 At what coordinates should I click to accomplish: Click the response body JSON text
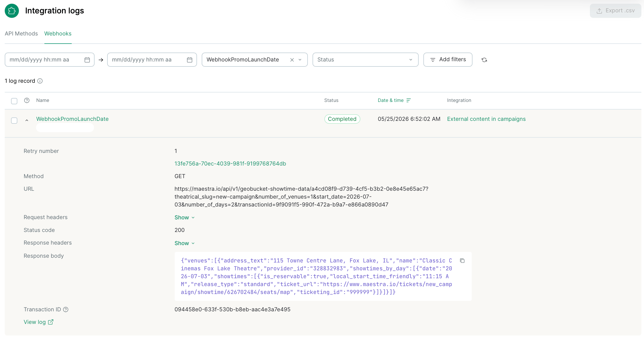tap(316, 276)
